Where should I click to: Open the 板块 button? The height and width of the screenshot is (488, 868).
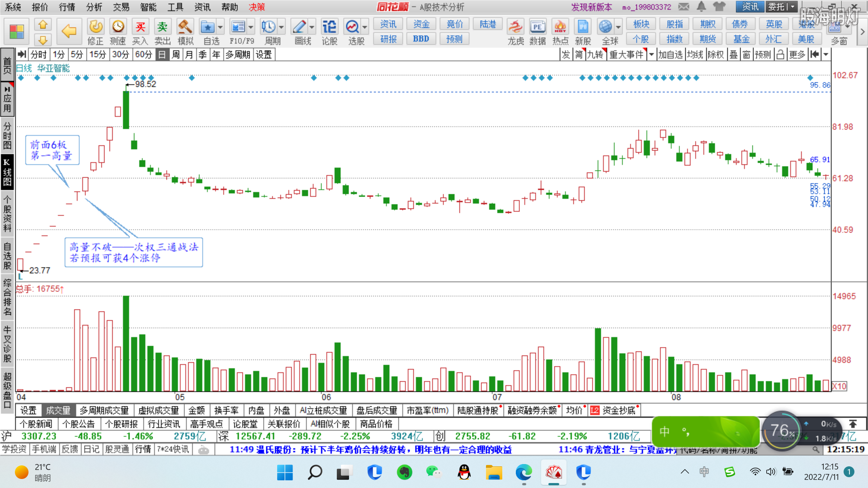[641, 24]
